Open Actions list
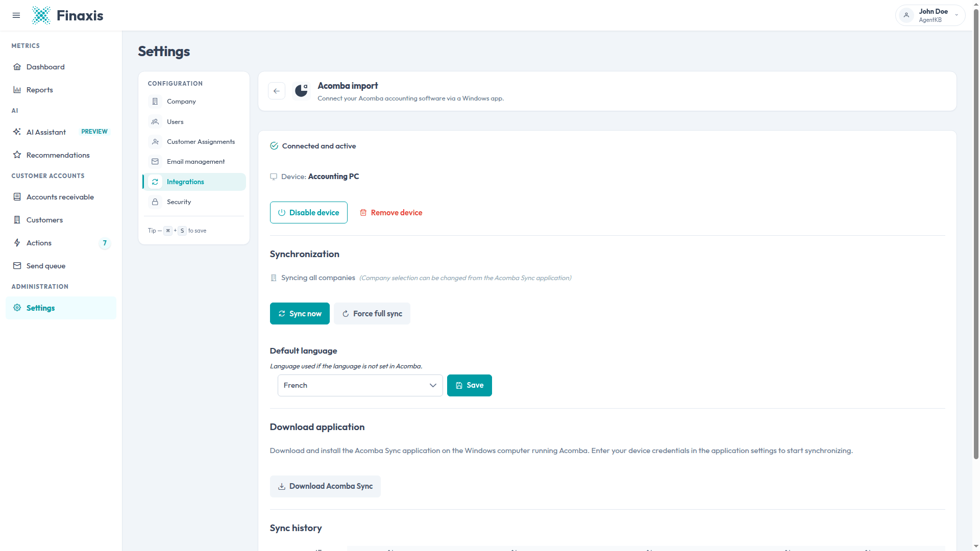The height and width of the screenshot is (551, 980). (61, 243)
